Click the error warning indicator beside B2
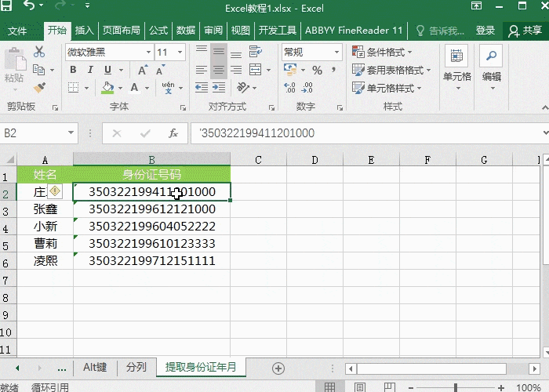Screen dimensions: 549x392 click(55, 191)
